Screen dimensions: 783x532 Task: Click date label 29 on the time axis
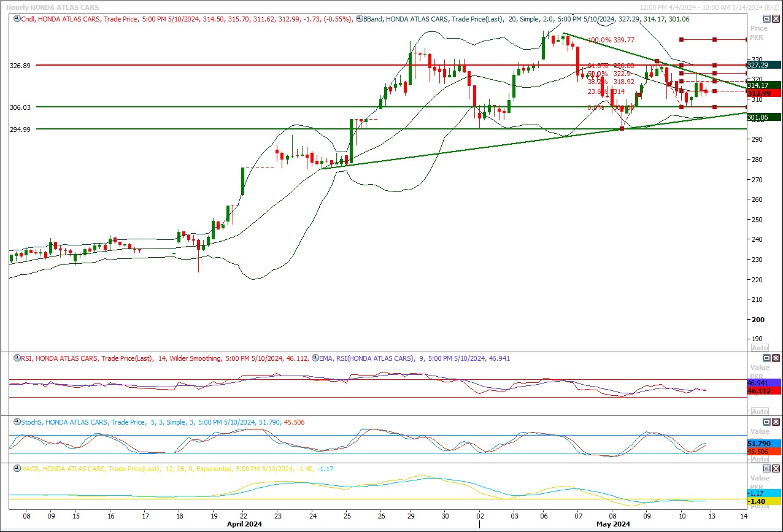[x=412, y=515]
